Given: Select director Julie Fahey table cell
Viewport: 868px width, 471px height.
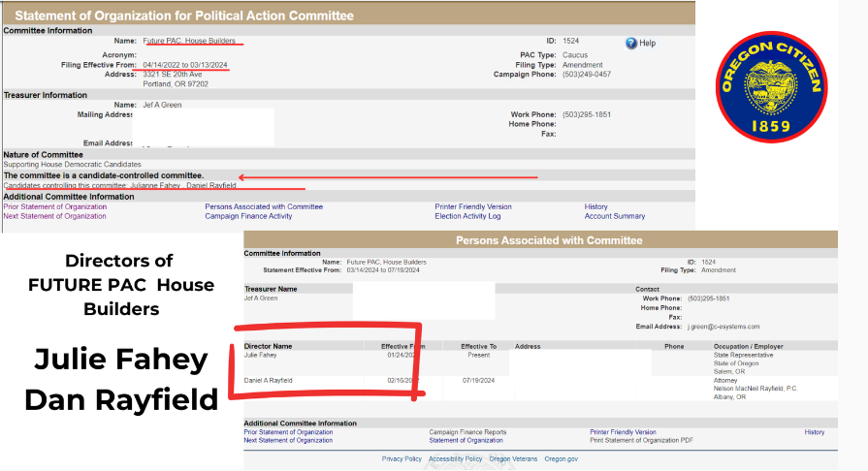Looking at the screenshot, I should pyautogui.click(x=260, y=355).
